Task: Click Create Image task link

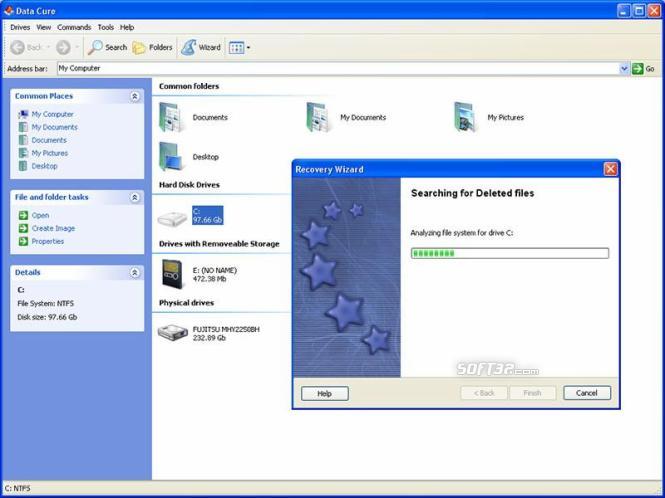Action: click(53, 228)
